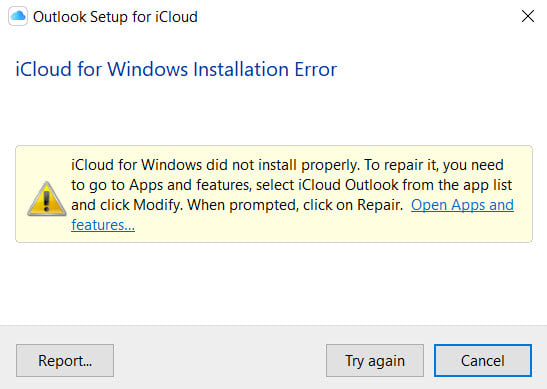The image size is (547, 389).
Task: Click gray footer between Report and Try again
Action: click(220, 360)
